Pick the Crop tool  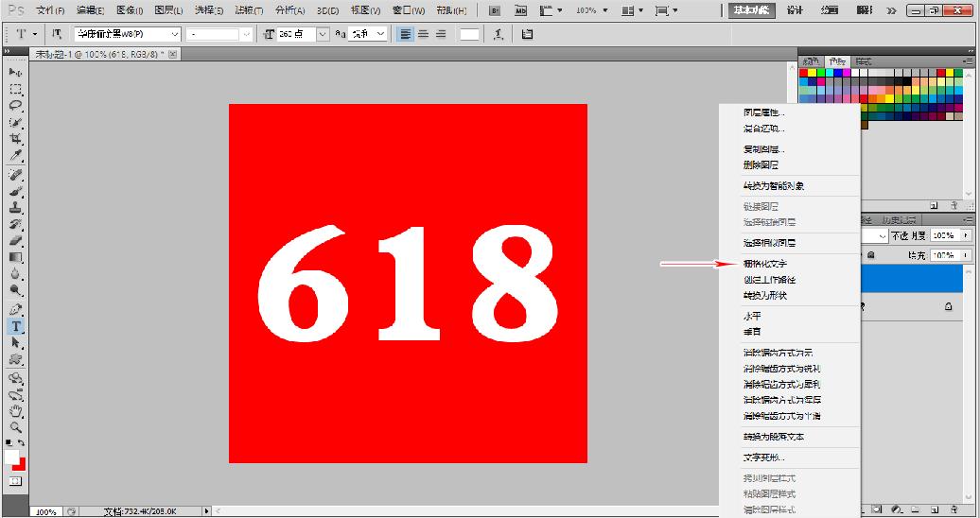[16, 139]
